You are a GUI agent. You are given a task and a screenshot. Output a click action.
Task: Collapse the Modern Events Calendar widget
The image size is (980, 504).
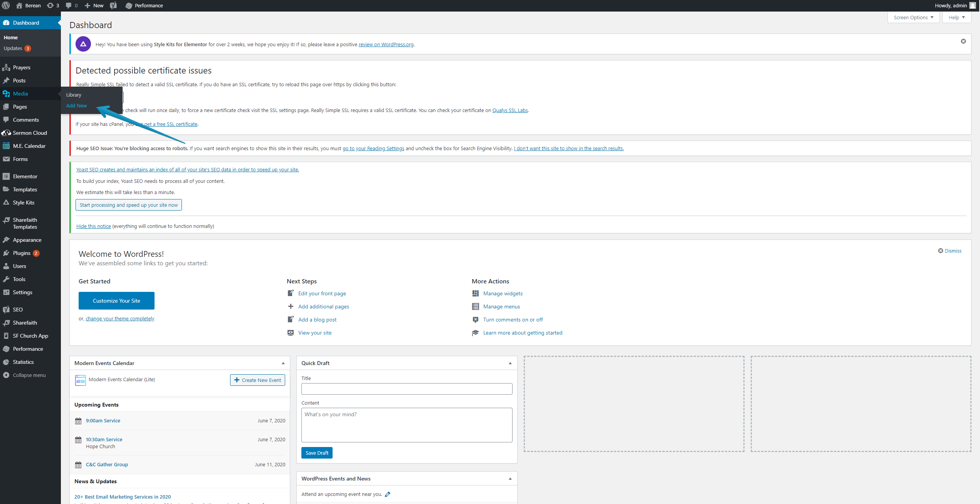(x=283, y=363)
